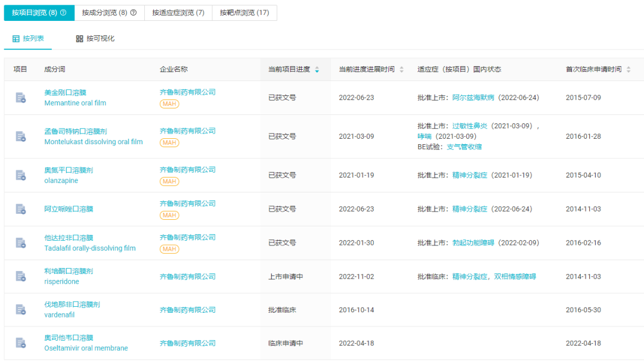Screen dimensions: 644x364
Task: Click the MAH badge in 他达拉非 row
Action: pos(169,249)
